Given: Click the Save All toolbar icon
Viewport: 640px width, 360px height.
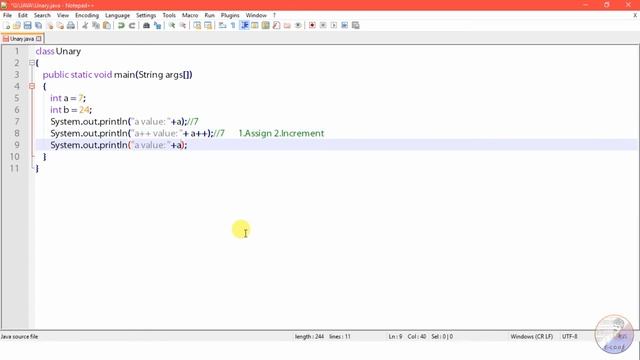Looking at the screenshot, I should pos(38,25).
